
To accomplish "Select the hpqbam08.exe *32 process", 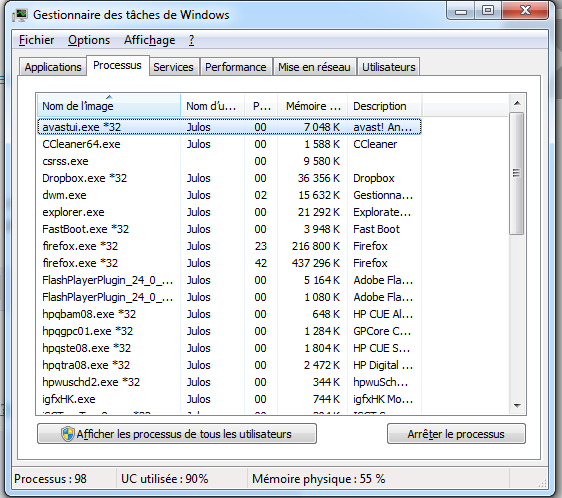I will point(229,314).
